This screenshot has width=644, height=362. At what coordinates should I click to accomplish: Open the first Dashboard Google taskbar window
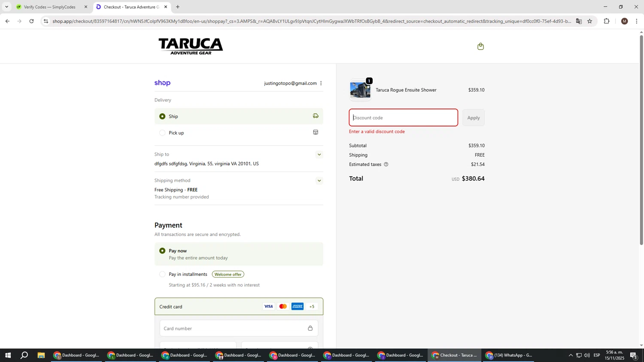[77, 355]
